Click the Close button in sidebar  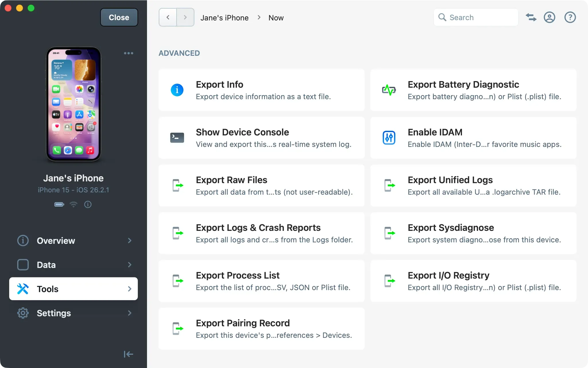click(119, 17)
